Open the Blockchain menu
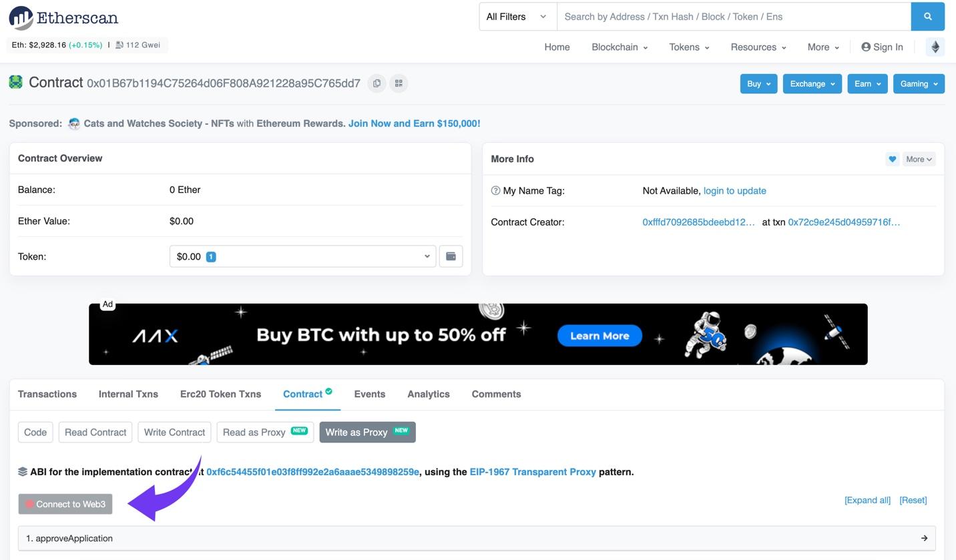The height and width of the screenshot is (560, 956). 620,47
